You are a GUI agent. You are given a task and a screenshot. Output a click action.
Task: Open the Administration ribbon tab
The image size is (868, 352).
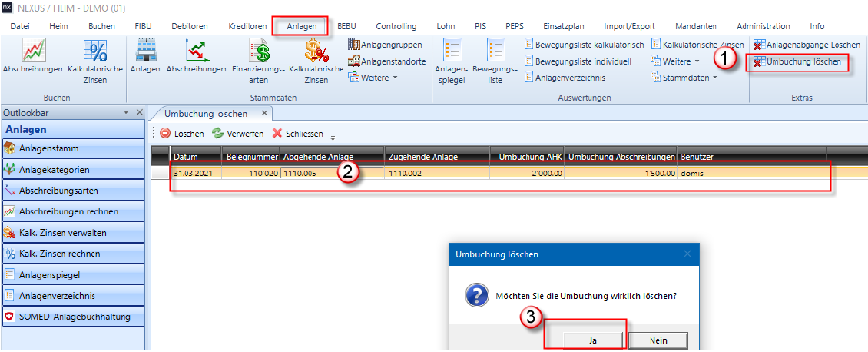(764, 26)
